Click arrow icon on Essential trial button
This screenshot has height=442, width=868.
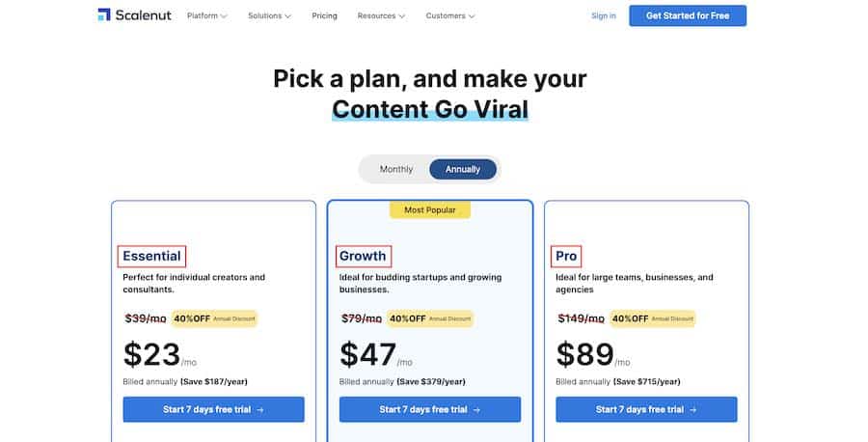[260, 410]
